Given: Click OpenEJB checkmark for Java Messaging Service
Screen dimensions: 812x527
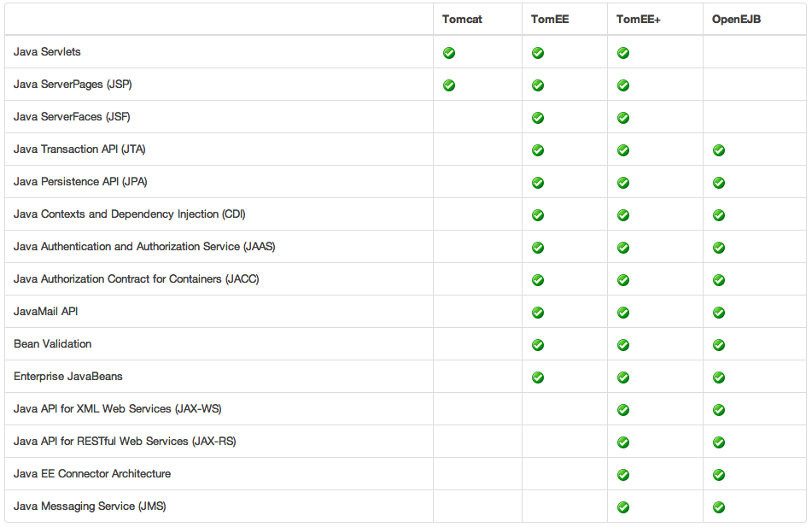Looking at the screenshot, I should [x=719, y=507].
